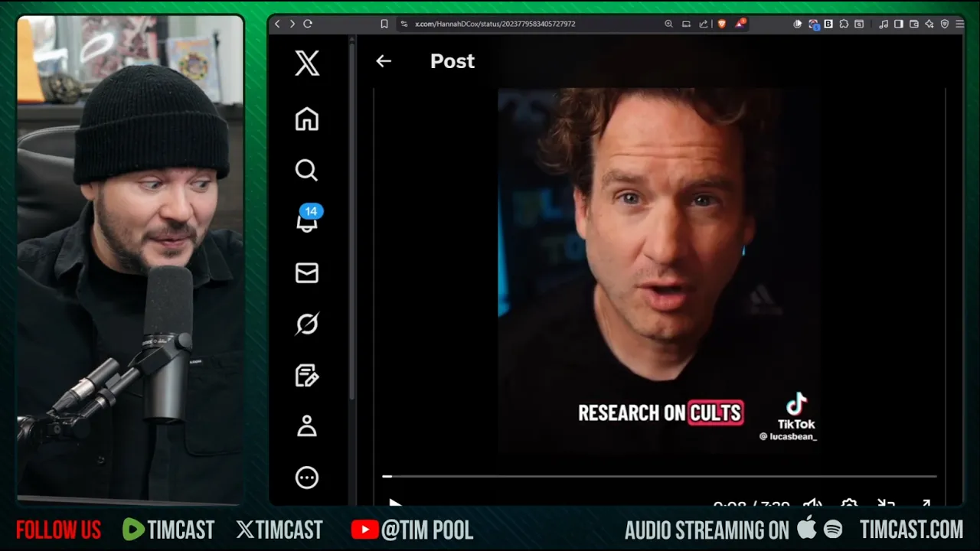980x551 pixels.
Task: Reload the page with browser refresh button
Action: click(x=308, y=24)
